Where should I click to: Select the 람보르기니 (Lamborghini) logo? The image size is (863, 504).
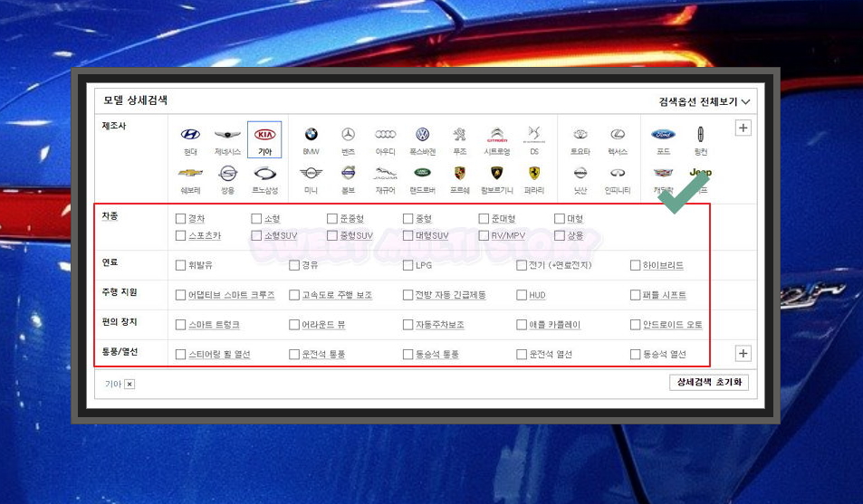pos(497,174)
